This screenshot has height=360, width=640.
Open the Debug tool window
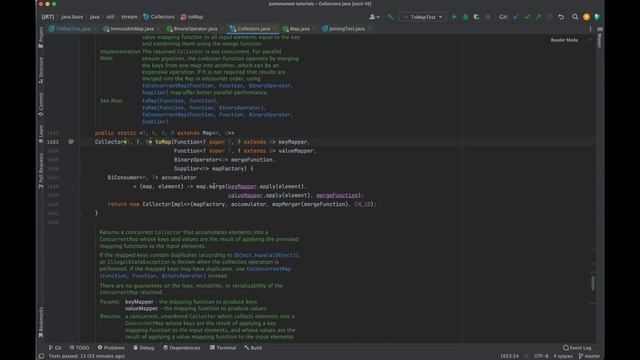pos(144,348)
